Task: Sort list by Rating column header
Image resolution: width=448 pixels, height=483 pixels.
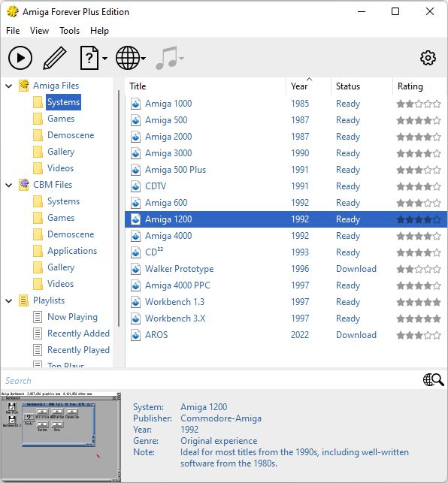Action: click(420, 86)
